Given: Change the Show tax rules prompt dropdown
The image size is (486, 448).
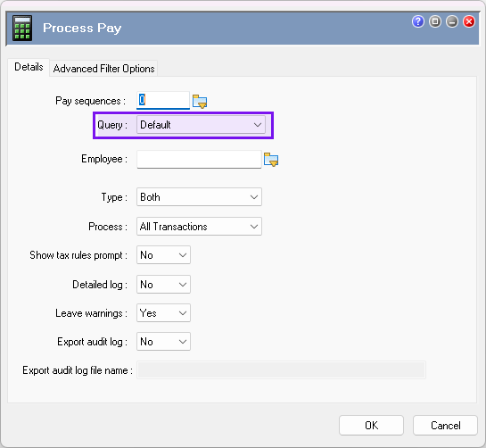Looking at the screenshot, I should click(163, 255).
